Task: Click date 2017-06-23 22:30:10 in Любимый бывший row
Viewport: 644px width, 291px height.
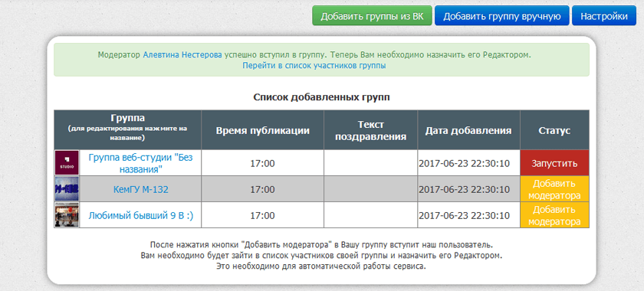Action: pyautogui.click(x=464, y=215)
